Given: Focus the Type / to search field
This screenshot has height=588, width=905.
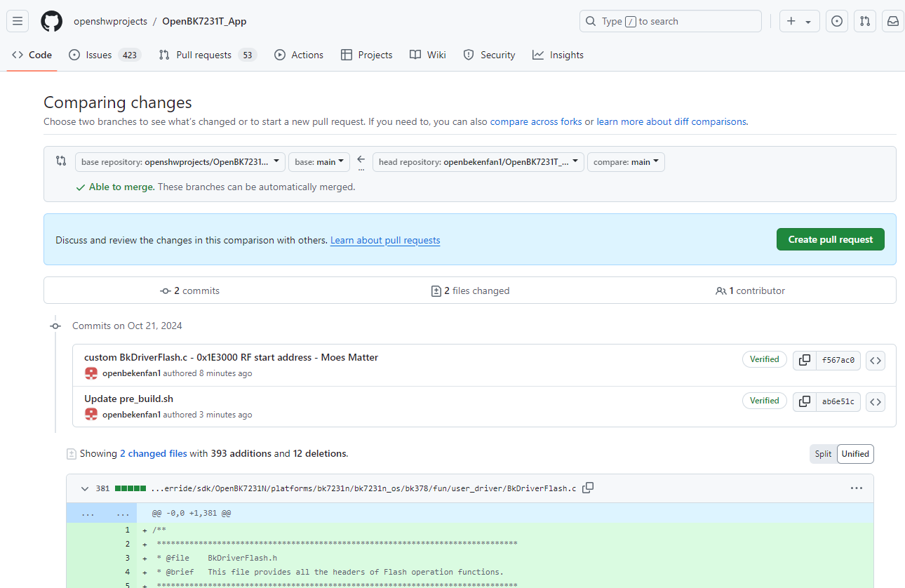Looking at the screenshot, I should pyautogui.click(x=670, y=21).
